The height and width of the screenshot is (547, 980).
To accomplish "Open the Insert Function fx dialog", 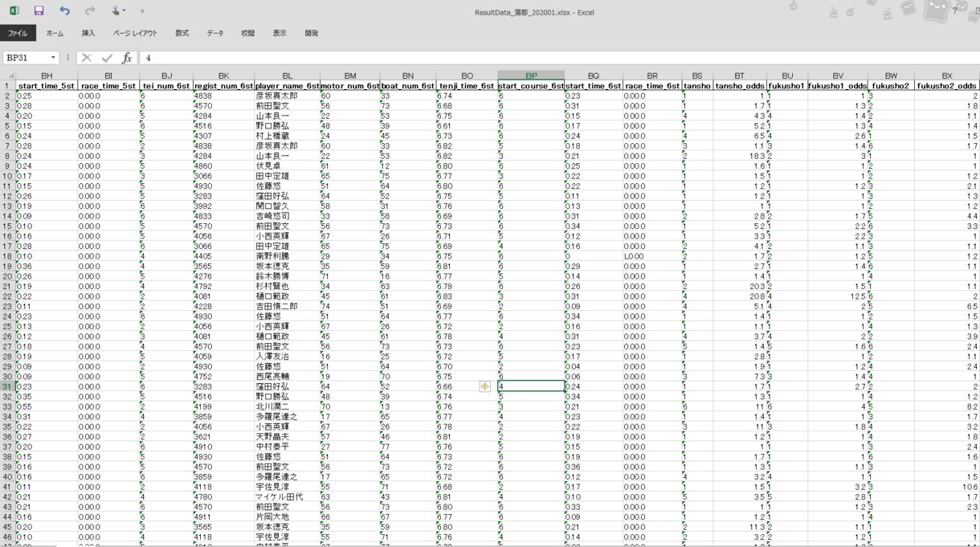I will tap(127, 58).
